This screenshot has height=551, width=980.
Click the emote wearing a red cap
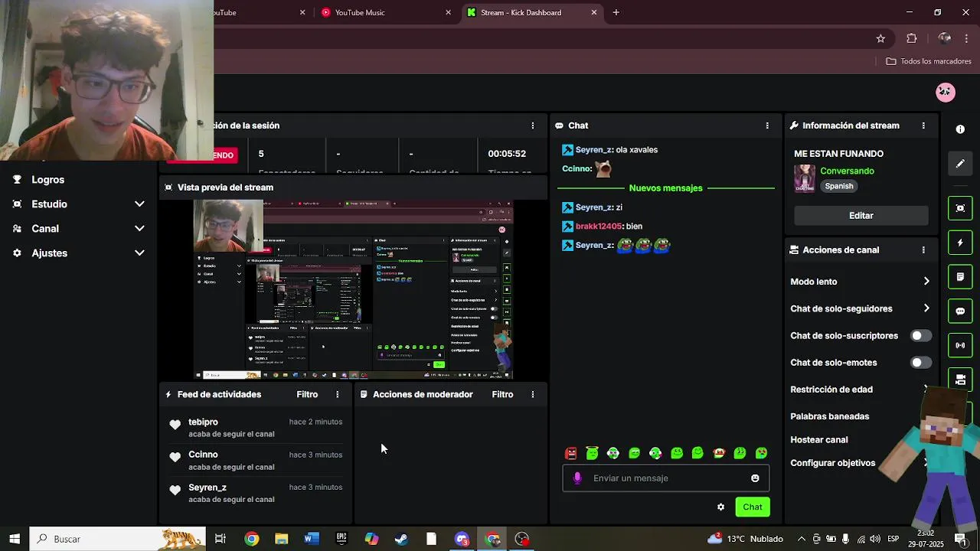coord(719,453)
